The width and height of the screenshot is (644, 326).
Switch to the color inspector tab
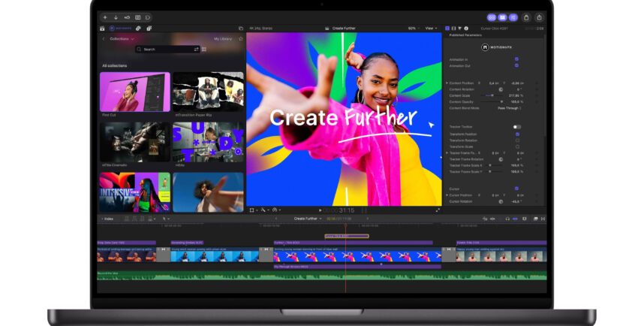(459, 29)
